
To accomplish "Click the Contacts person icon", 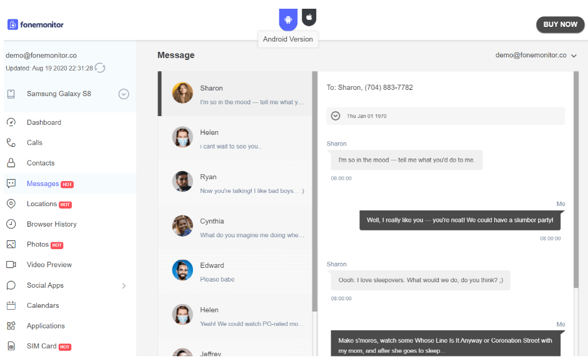I will pyautogui.click(x=11, y=163).
